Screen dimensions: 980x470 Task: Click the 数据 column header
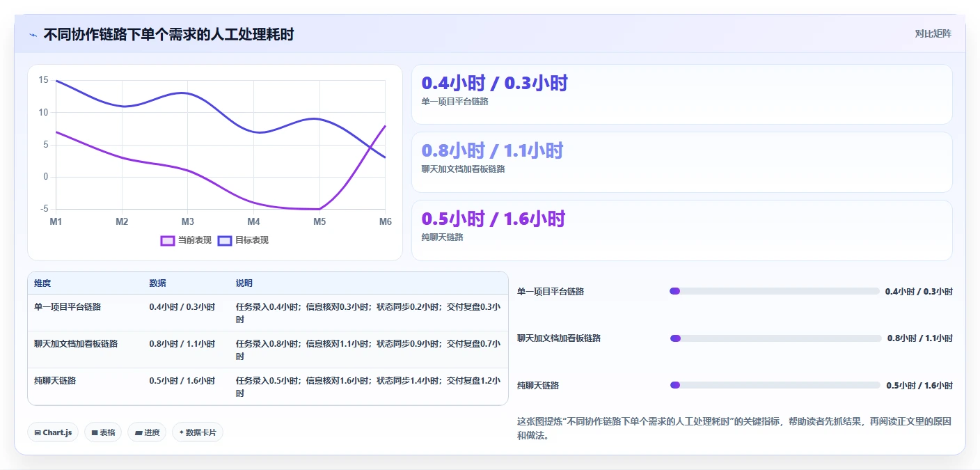click(x=158, y=283)
